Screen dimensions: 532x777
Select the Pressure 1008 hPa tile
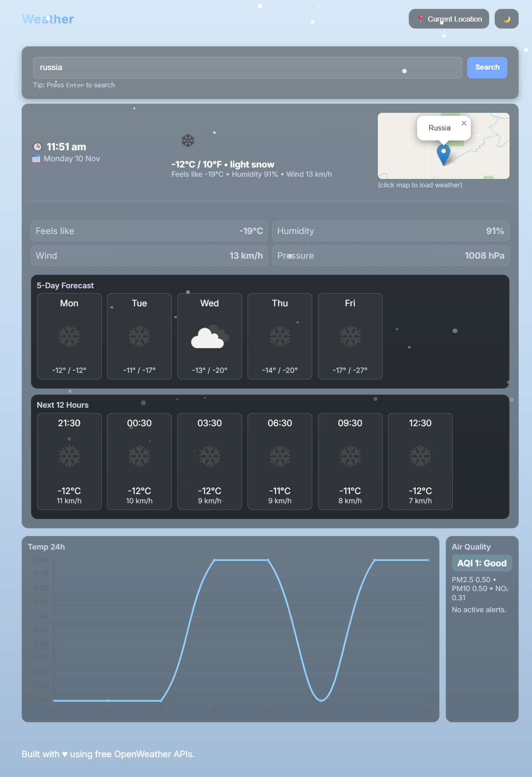pos(391,256)
